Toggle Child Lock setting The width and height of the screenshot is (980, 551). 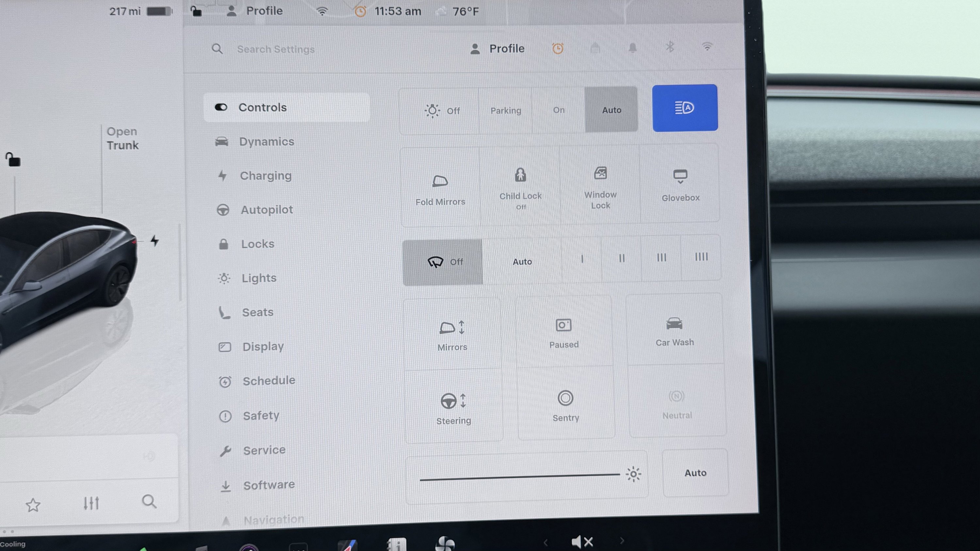[x=520, y=186]
